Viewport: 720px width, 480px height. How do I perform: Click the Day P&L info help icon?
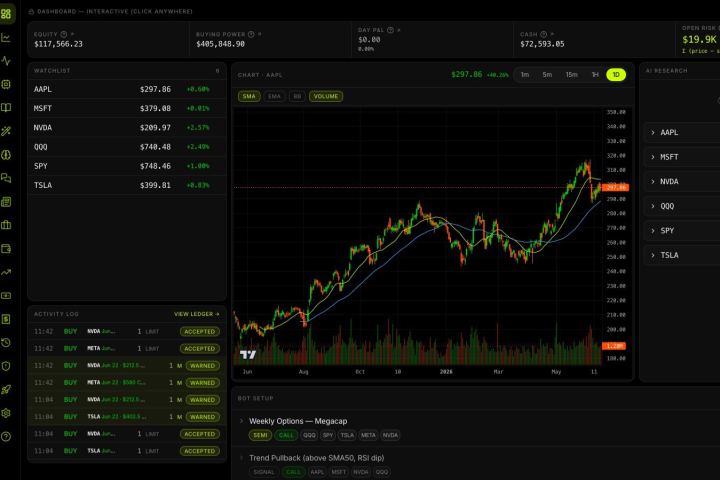click(390, 30)
